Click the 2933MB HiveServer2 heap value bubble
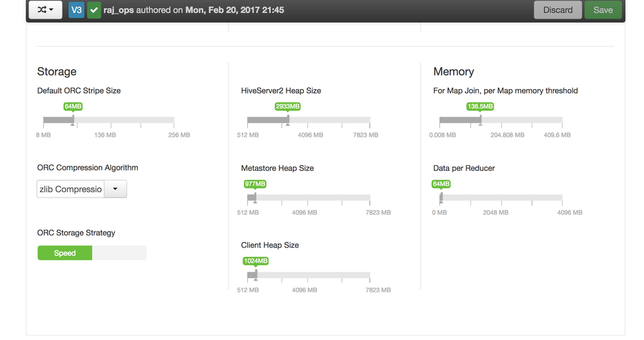644x340 pixels. point(288,106)
